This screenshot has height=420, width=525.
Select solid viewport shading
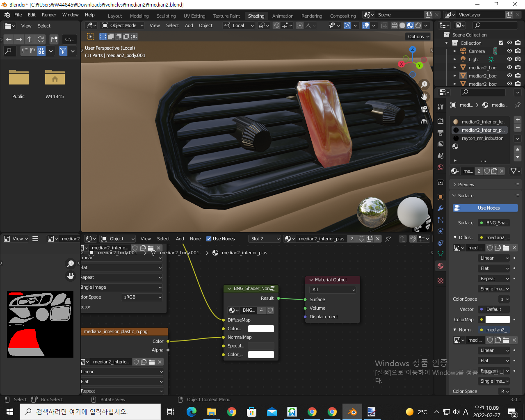click(402, 25)
